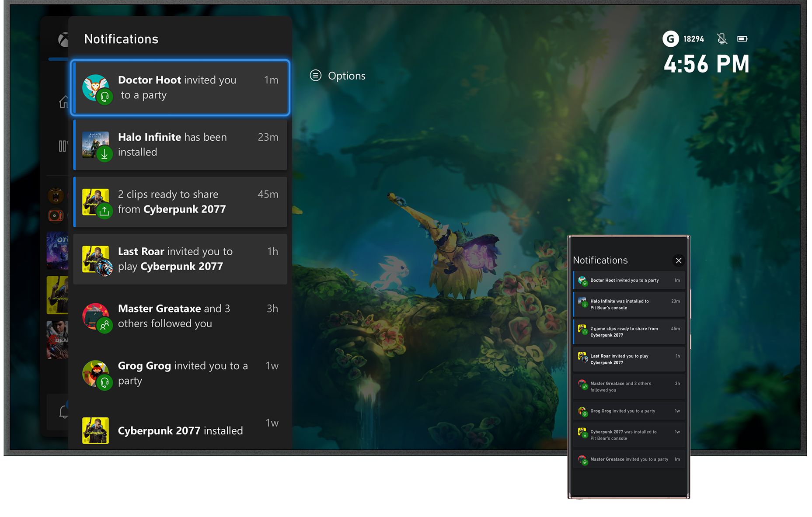The height and width of the screenshot is (517, 812).
Task: Click Grog Grog's avatar
Action: (95, 373)
